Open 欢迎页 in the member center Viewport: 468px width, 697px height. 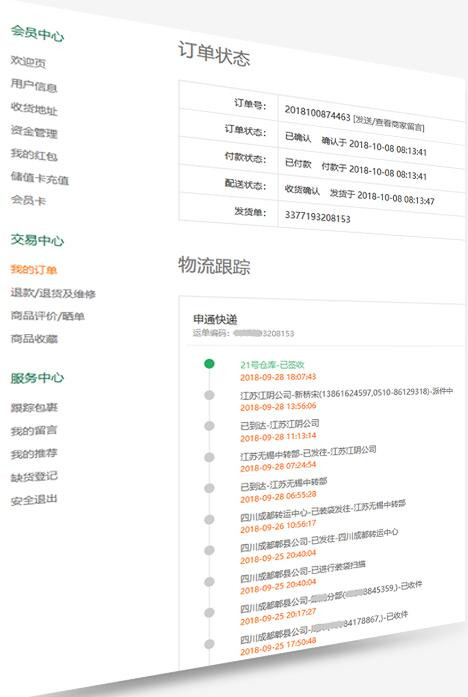click(x=28, y=62)
